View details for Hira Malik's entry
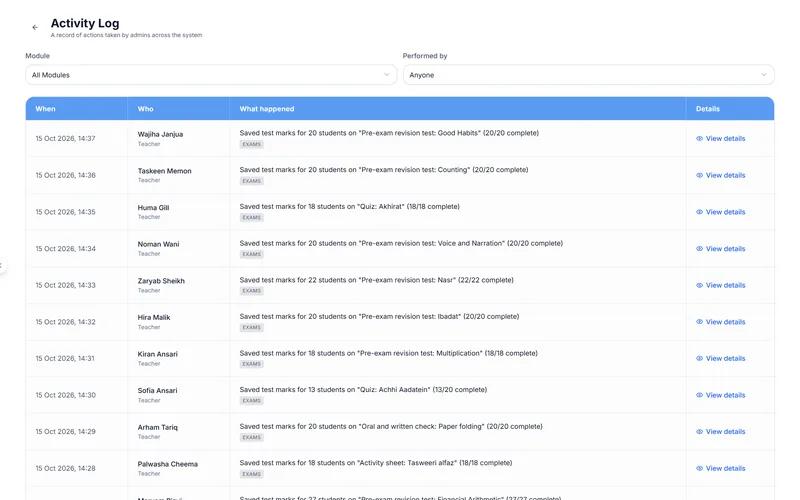The width and height of the screenshot is (800, 500). tap(720, 322)
